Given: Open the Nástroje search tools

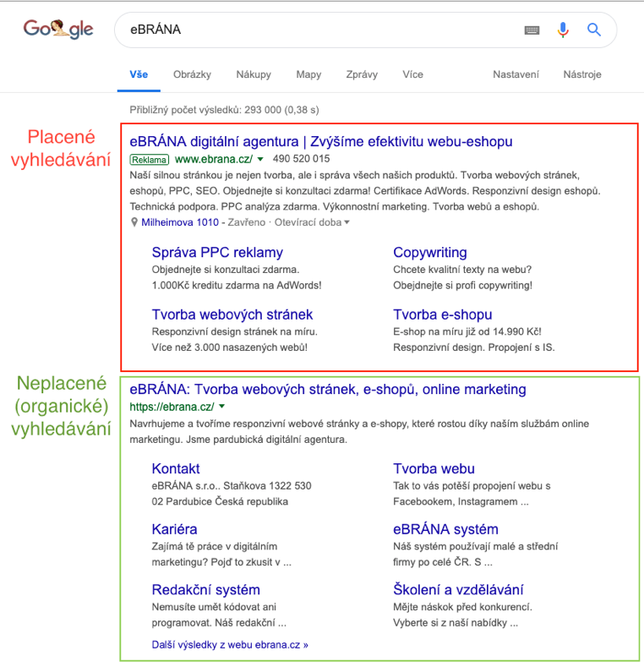Looking at the screenshot, I should point(582,74).
